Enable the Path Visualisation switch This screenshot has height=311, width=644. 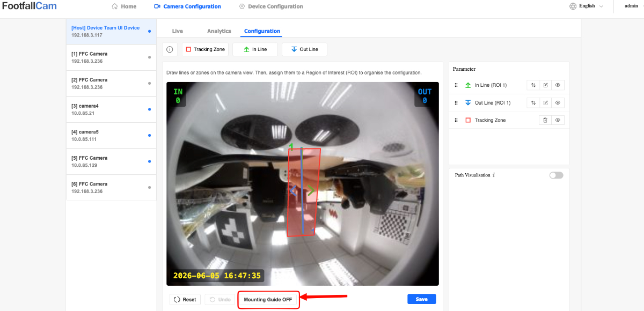coord(557,175)
